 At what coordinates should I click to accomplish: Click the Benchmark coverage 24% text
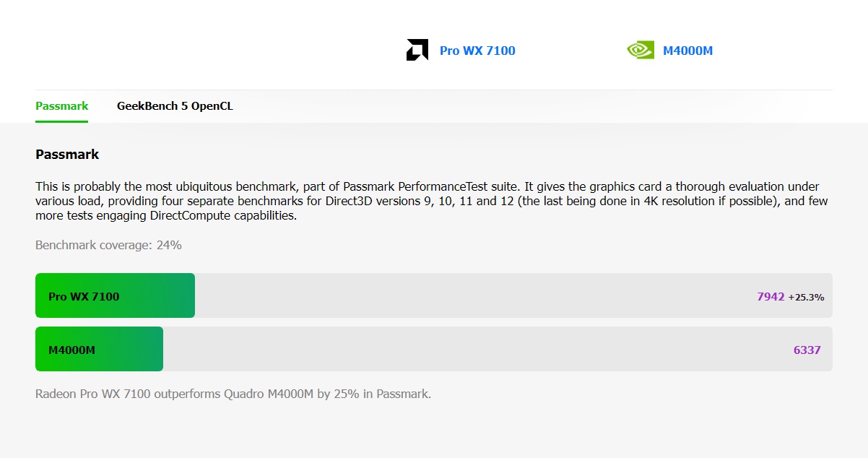click(x=108, y=246)
